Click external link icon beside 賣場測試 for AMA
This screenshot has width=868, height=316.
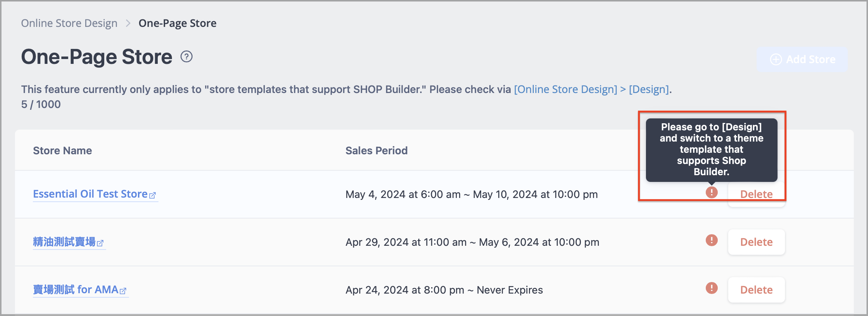click(x=123, y=291)
